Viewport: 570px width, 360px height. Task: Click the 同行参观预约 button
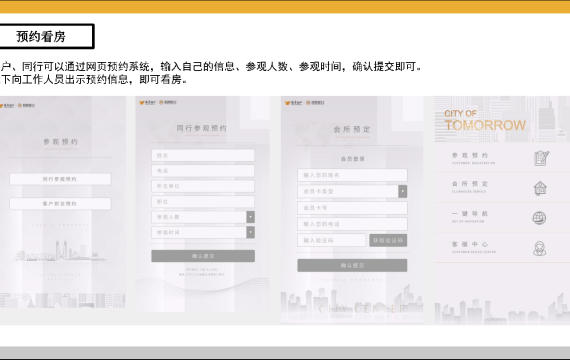[60, 179]
